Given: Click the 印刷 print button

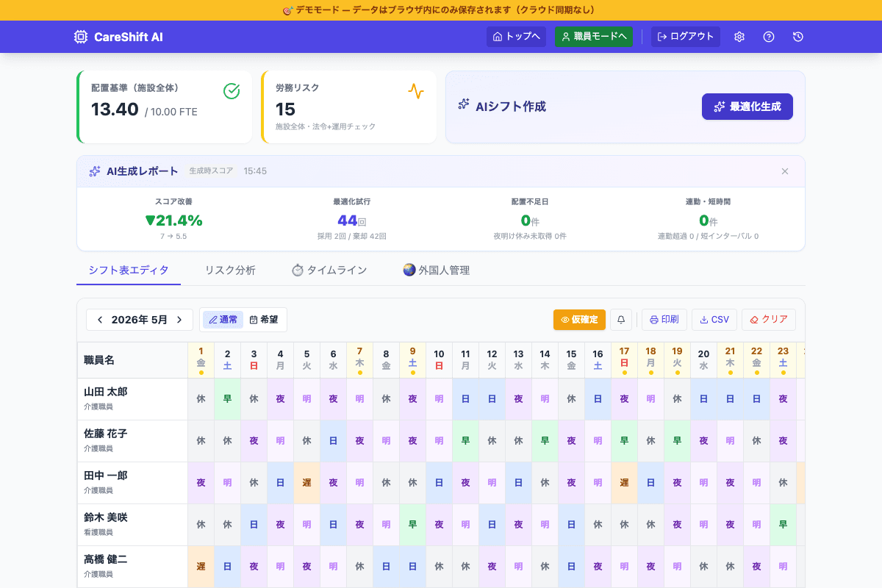Looking at the screenshot, I should coord(664,320).
